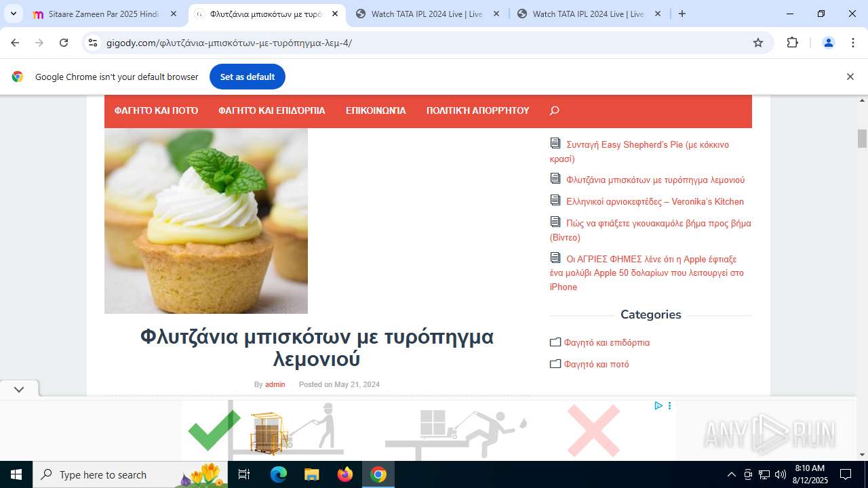Viewport: 868px width, 488px height.
Task: Click the AdChoices icon on banner
Action: coord(658,405)
